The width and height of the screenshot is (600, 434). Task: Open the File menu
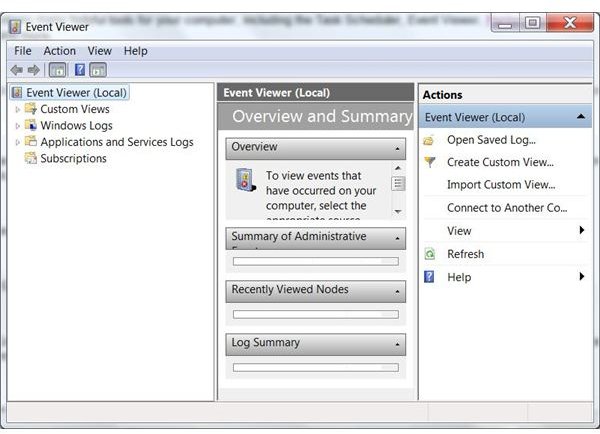click(23, 51)
